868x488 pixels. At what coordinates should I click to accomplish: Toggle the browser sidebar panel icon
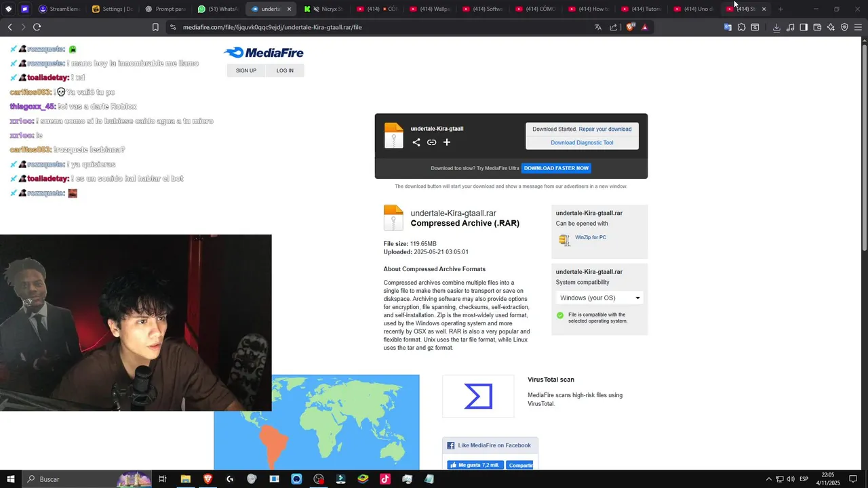804,27
